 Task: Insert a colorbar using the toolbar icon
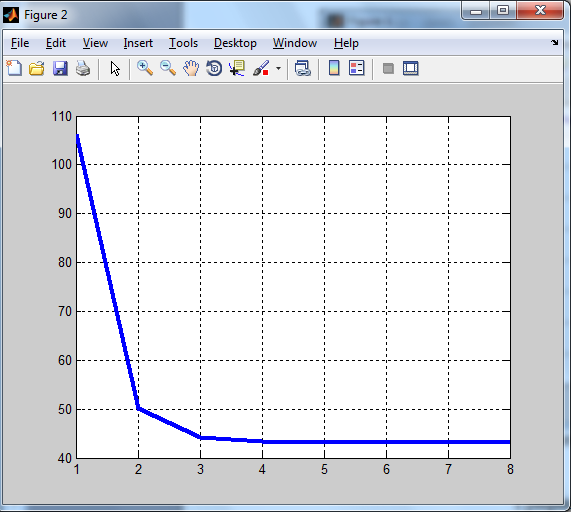click(x=334, y=68)
